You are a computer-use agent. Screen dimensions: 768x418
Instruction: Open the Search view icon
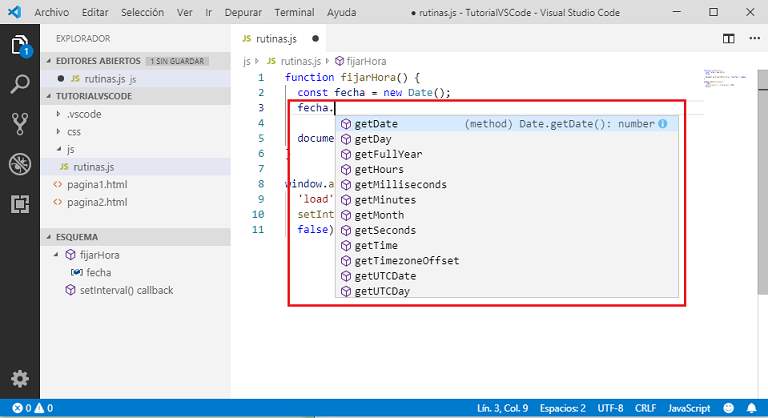point(20,84)
